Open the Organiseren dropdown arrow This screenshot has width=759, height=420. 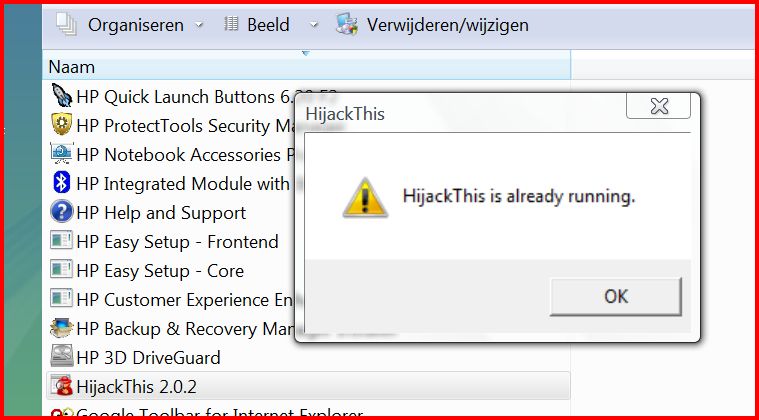tap(199, 25)
